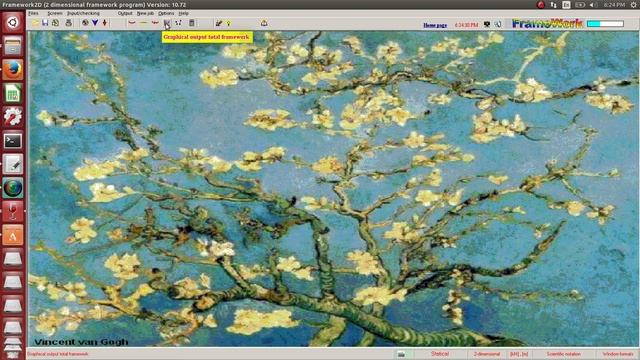Click the FrameWork logo

tap(547, 24)
